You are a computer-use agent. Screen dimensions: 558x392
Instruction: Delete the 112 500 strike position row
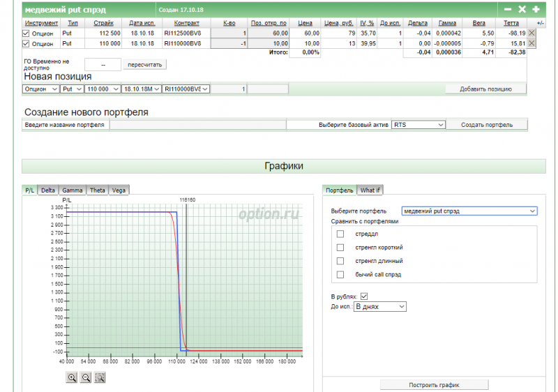coord(532,33)
